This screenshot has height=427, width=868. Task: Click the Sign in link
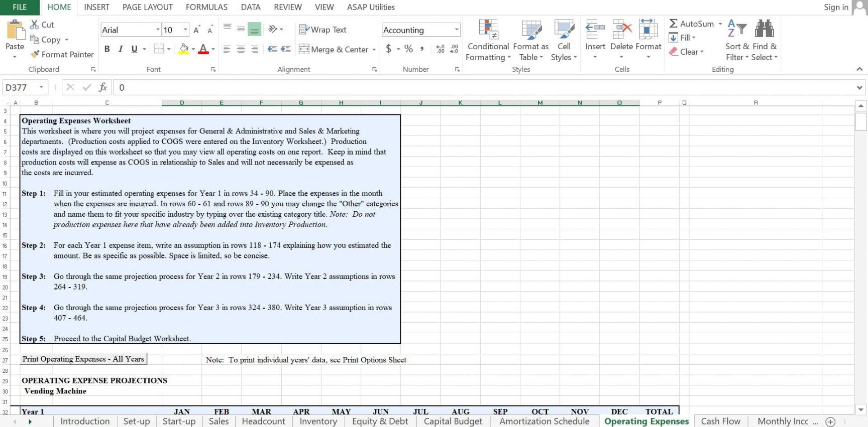click(x=836, y=7)
